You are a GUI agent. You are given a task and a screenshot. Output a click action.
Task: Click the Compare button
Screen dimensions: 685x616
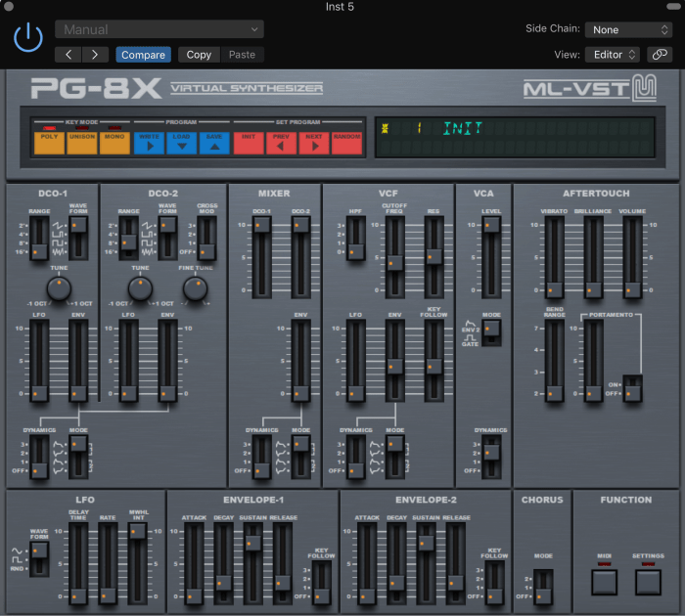(143, 55)
